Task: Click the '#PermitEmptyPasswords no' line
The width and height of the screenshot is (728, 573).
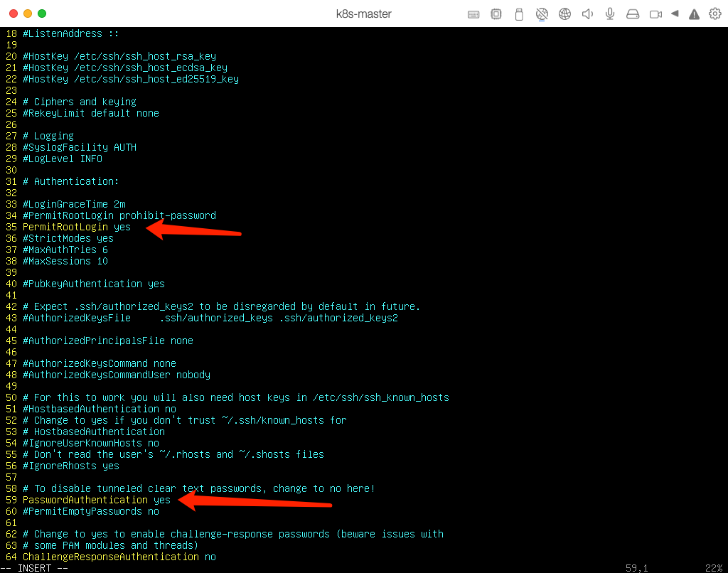Action: click(x=91, y=511)
